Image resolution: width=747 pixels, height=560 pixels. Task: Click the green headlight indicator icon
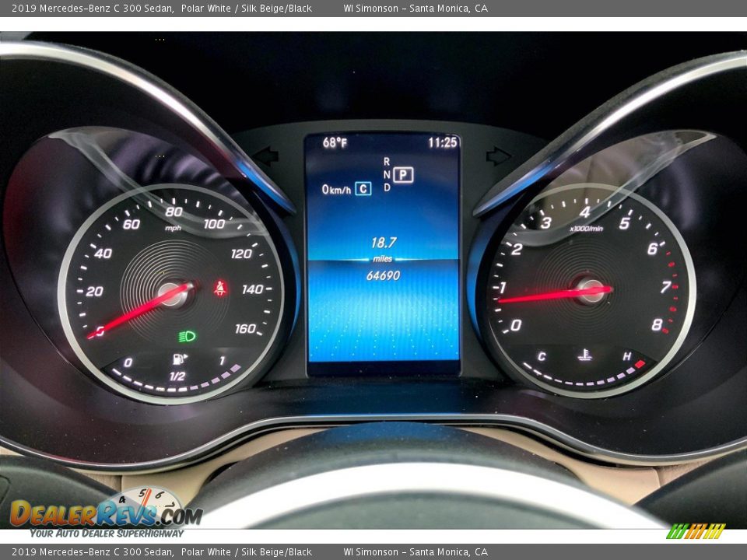(x=187, y=336)
